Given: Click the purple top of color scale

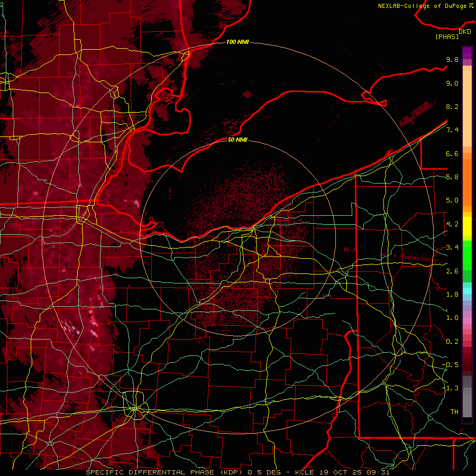Looking at the screenshot, I should [467, 53].
